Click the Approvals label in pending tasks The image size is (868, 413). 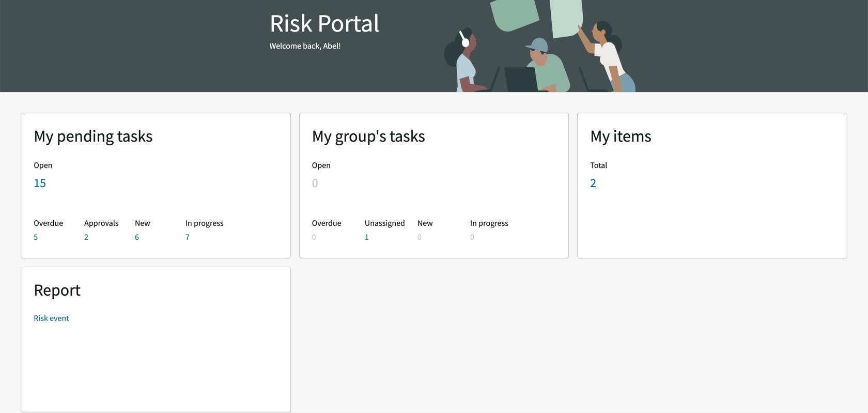pos(101,223)
